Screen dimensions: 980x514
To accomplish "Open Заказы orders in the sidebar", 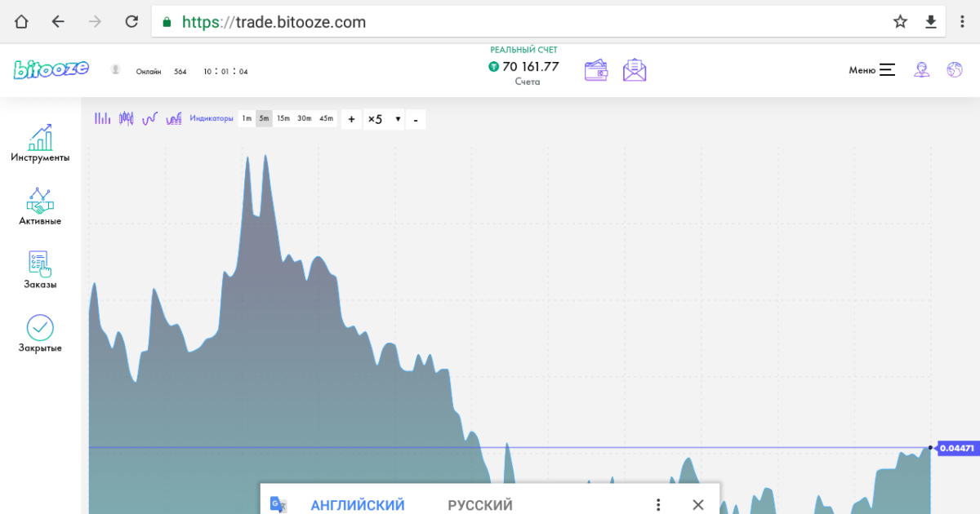I will point(40,269).
